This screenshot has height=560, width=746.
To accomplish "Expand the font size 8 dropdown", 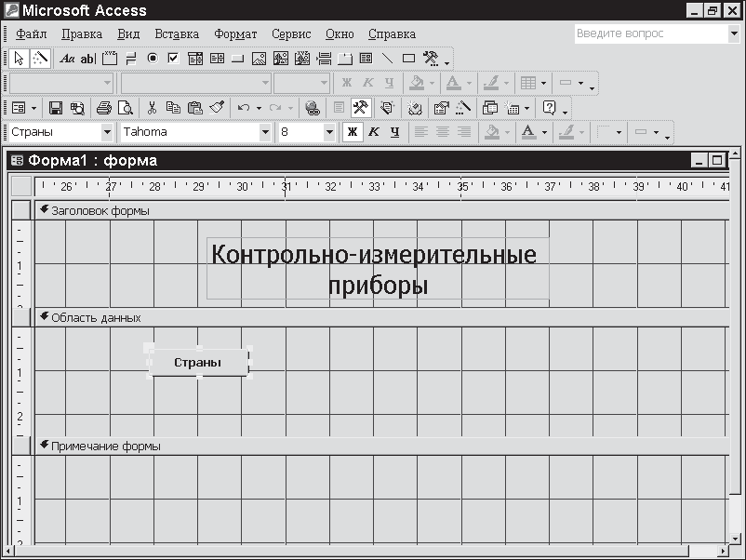I will [328, 132].
